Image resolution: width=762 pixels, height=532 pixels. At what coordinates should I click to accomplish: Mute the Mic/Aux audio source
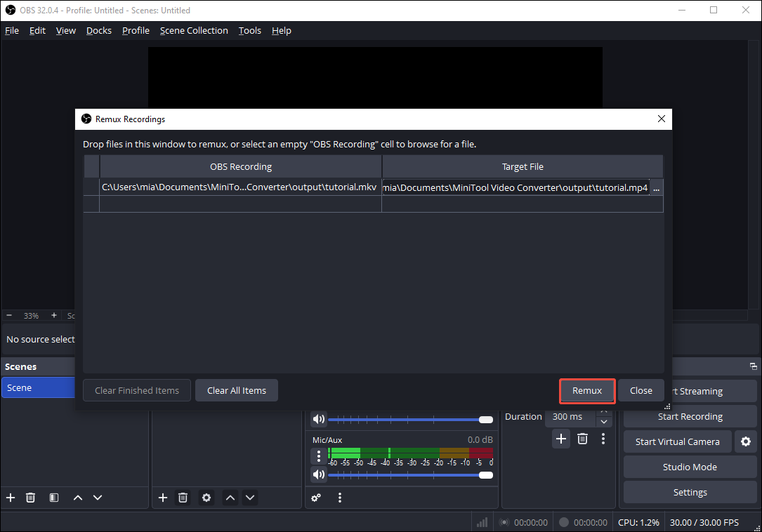coord(319,474)
